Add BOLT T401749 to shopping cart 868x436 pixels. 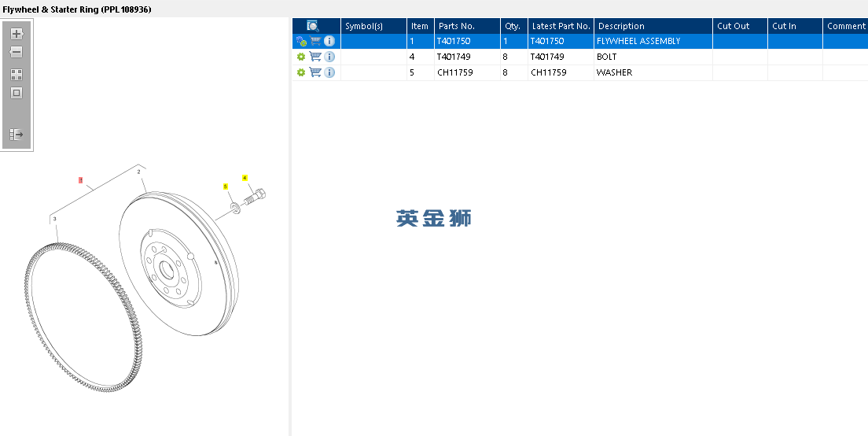(315, 57)
